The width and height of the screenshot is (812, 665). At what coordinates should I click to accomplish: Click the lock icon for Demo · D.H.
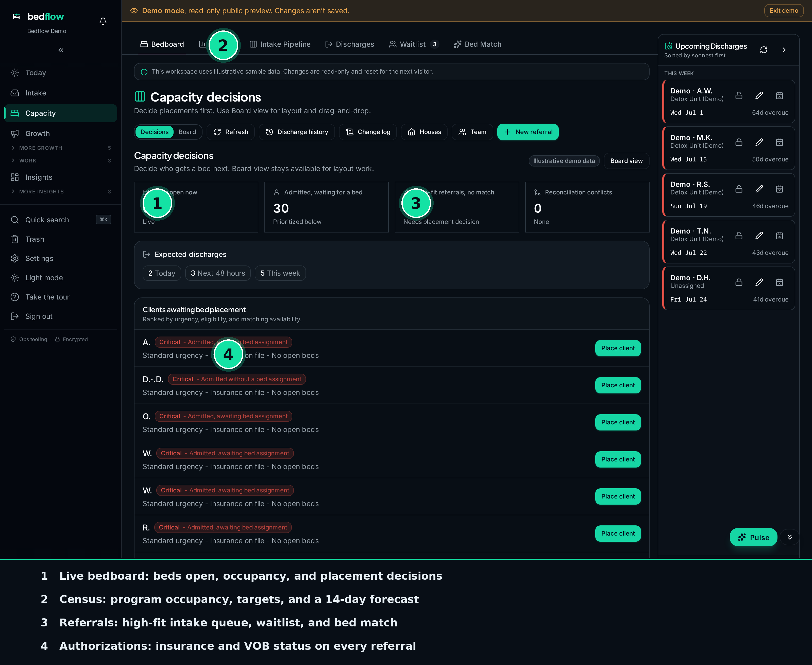739,282
